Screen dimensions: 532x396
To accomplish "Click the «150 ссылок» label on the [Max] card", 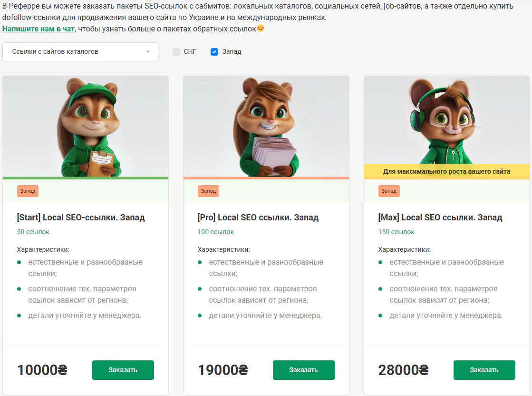I will pyautogui.click(x=397, y=232).
